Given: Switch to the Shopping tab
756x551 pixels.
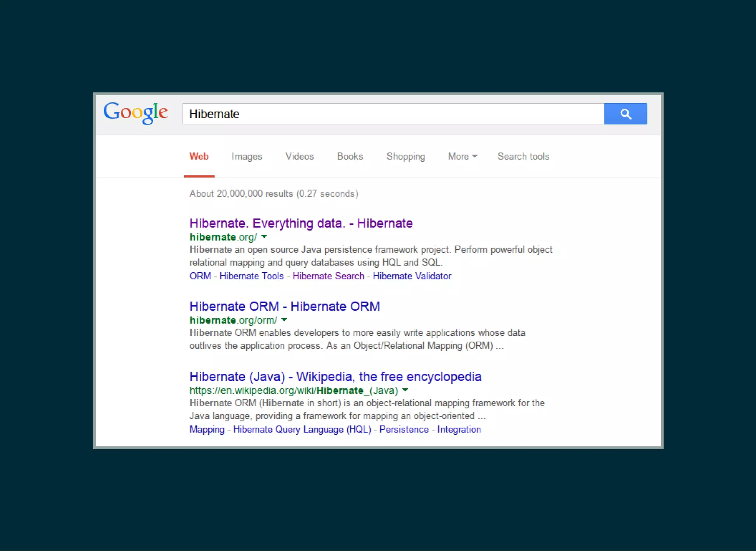Looking at the screenshot, I should (406, 157).
